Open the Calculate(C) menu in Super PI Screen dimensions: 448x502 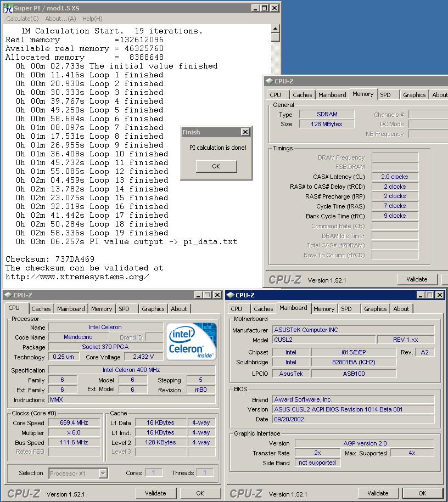(x=23, y=19)
